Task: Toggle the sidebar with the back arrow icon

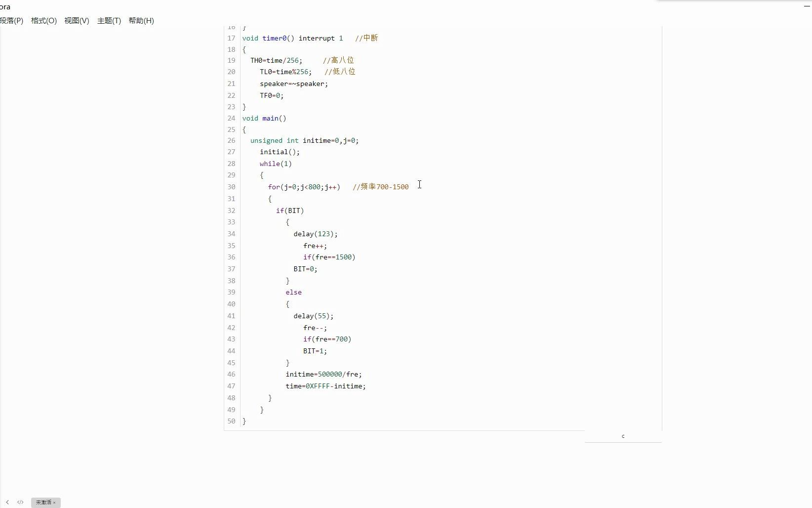Action: click(7, 502)
